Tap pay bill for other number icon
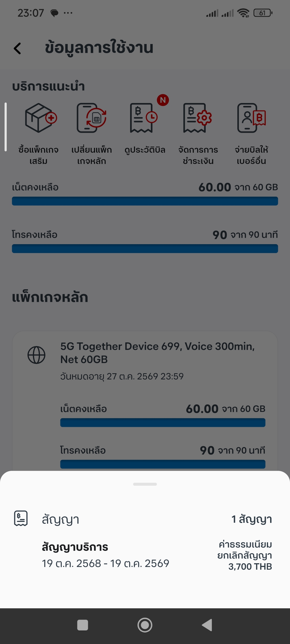The height and width of the screenshot is (644, 290). 251,118
